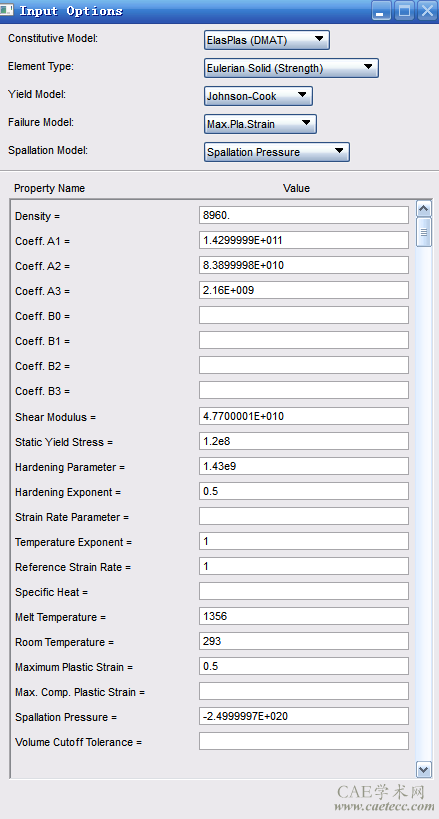
Task: Click the empty Coeff. B2 field
Action: click(x=304, y=366)
